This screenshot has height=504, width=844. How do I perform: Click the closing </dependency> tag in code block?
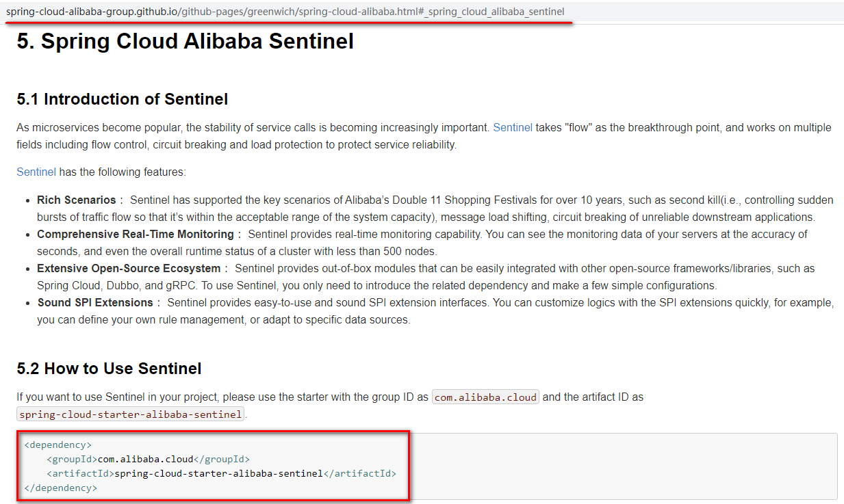coord(60,488)
